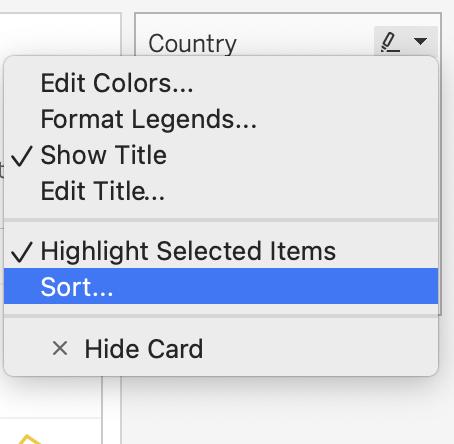Image resolution: width=454 pixels, height=444 pixels.
Task: Disable Highlight Selected Items
Action: (x=188, y=251)
